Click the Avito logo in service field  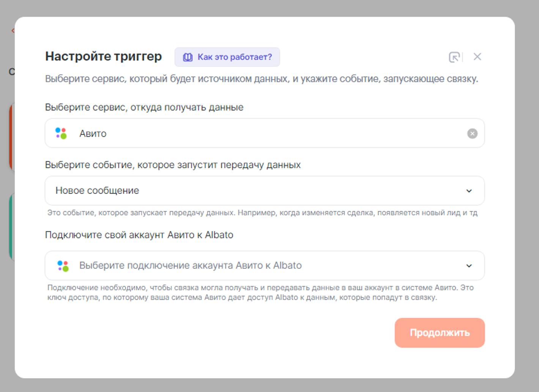(61, 133)
